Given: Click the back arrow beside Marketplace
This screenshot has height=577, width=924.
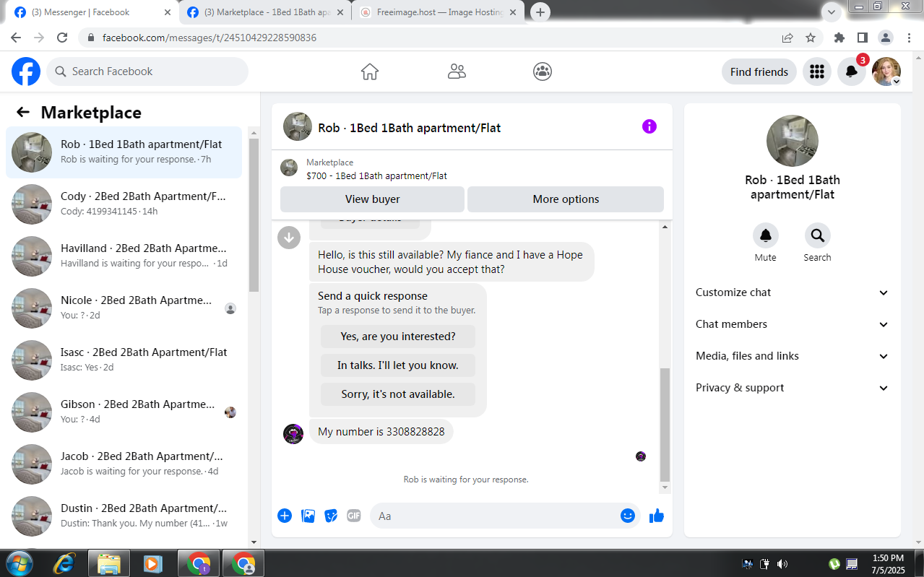Looking at the screenshot, I should tap(23, 112).
